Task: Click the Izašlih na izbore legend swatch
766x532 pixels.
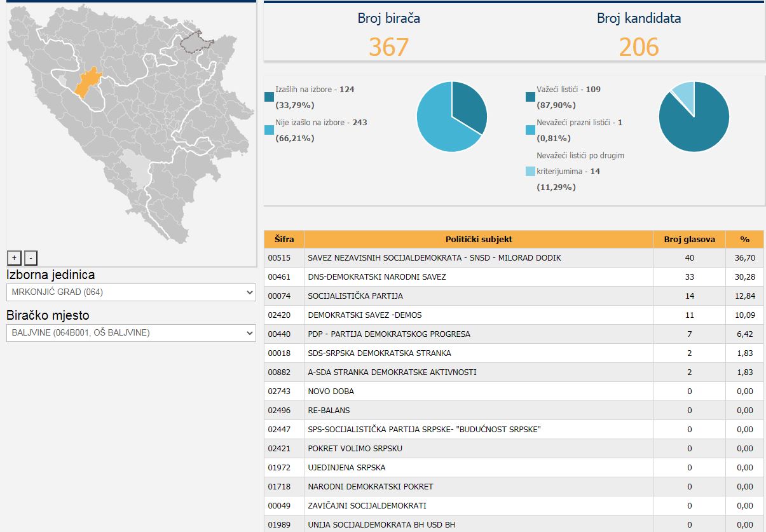Action: [270, 97]
